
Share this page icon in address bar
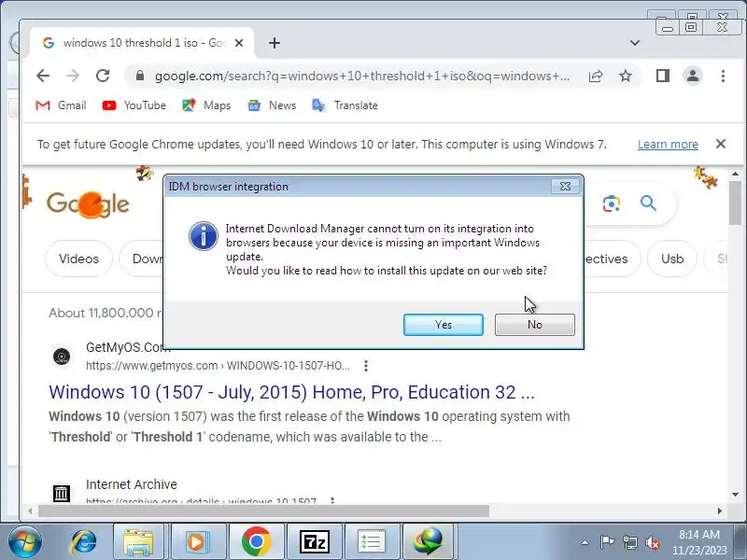(596, 76)
